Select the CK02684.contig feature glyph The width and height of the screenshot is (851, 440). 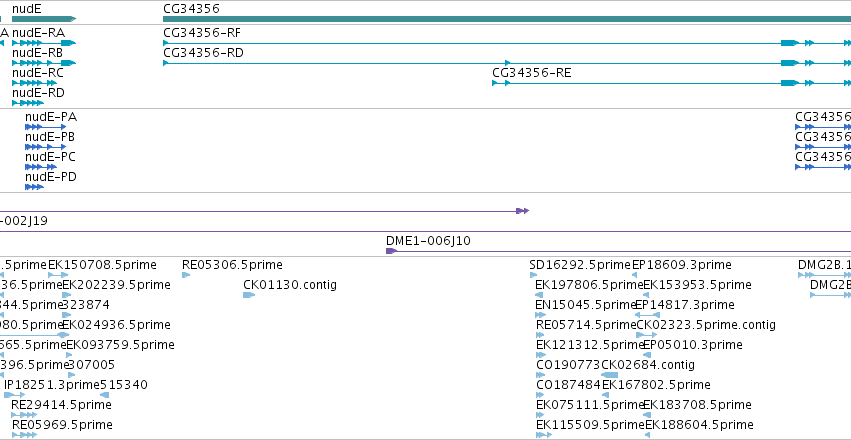pyautogui.click(x=609, y=375)
